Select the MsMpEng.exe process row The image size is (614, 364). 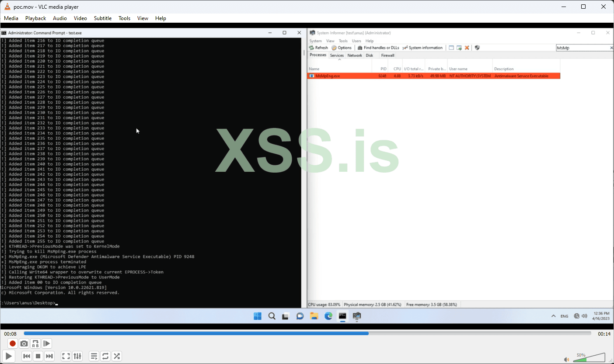(434, 76)
